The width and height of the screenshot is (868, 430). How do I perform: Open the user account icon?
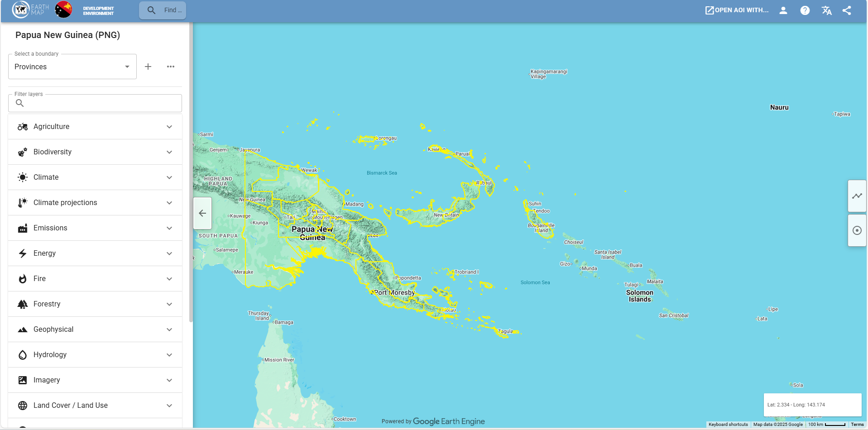pyautogui.click(x=783, y=10)
